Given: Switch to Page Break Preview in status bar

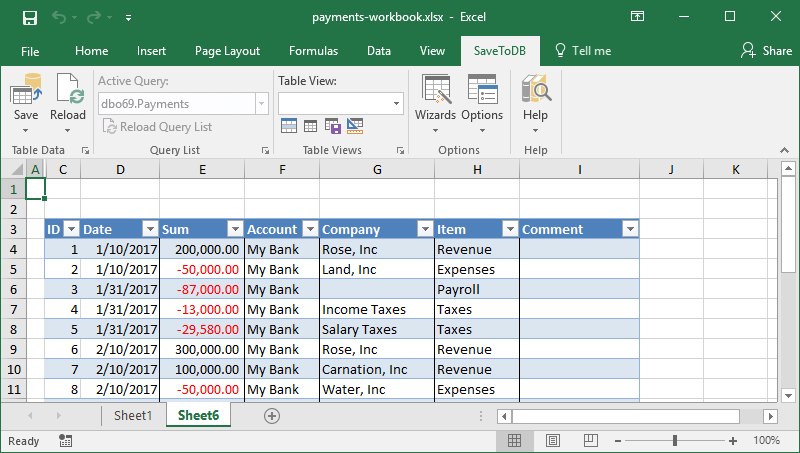Looking at the screenshot, I should point(591,441).
